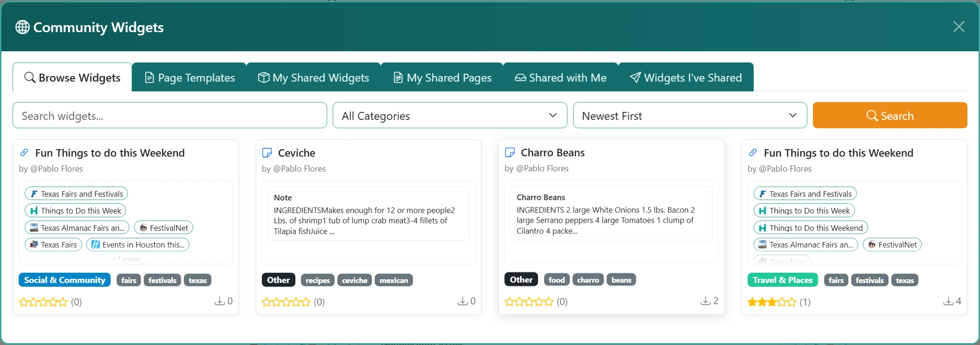Expand the All Categories dropdown
The width and height of the screenshot is (980, 345).
click(450, 115)
